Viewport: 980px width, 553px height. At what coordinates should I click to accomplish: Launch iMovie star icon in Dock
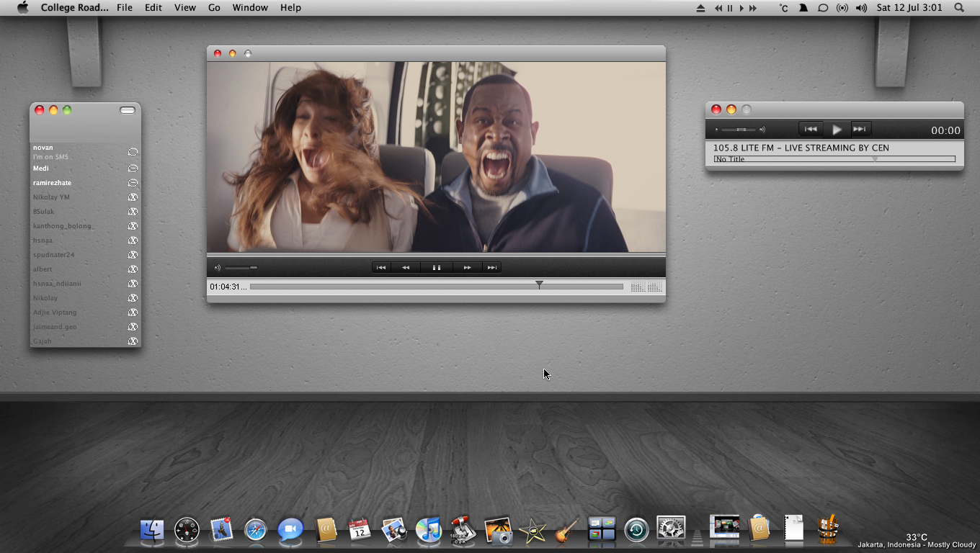pos(533,531)
